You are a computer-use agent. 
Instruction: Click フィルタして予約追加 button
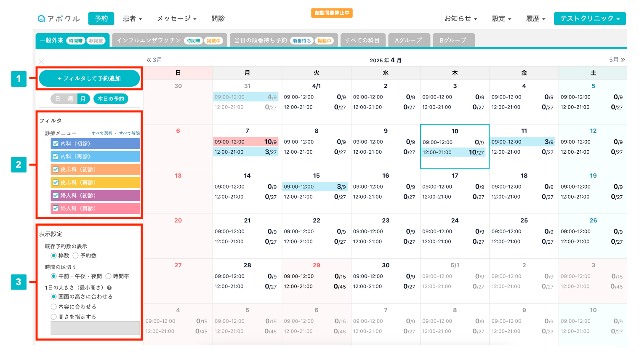(89, 78)
